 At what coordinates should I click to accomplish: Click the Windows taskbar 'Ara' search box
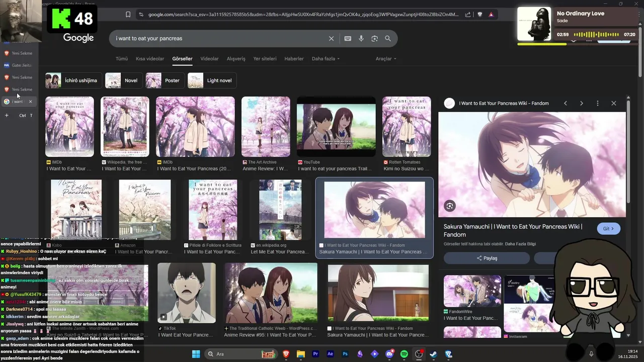coord(242,354)
